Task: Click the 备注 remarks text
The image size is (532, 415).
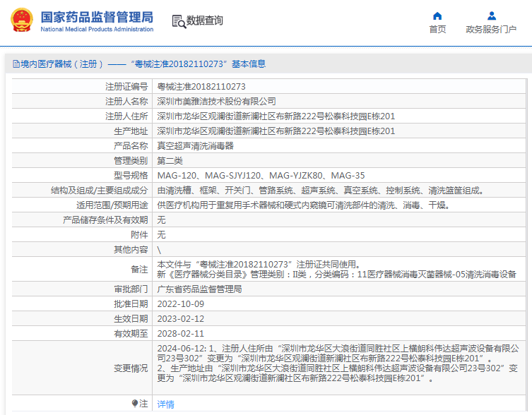Action: point(336,269)
